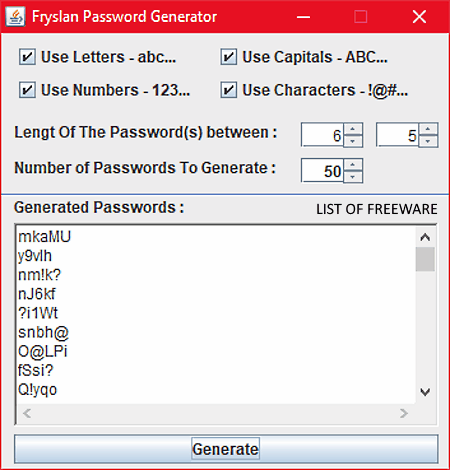
Task: Increase minimum password length spinner showing 6
Action: [353, 129]
